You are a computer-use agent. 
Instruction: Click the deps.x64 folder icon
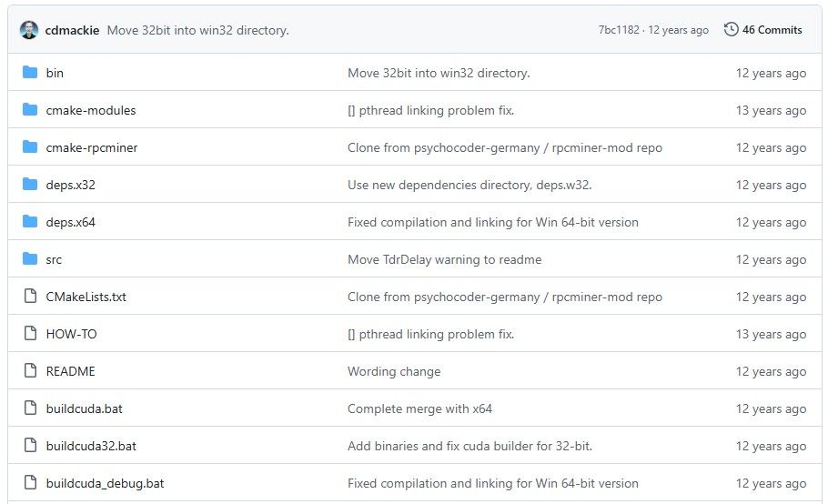point(30,222)
